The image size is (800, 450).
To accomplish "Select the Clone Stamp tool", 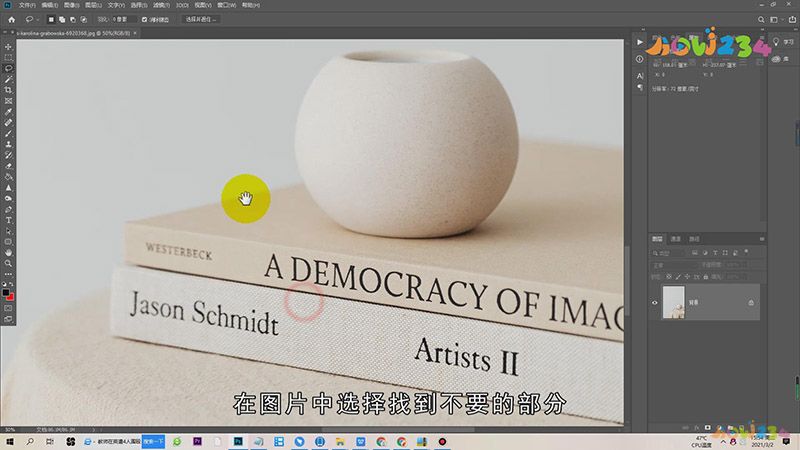I will pos(8,144).
